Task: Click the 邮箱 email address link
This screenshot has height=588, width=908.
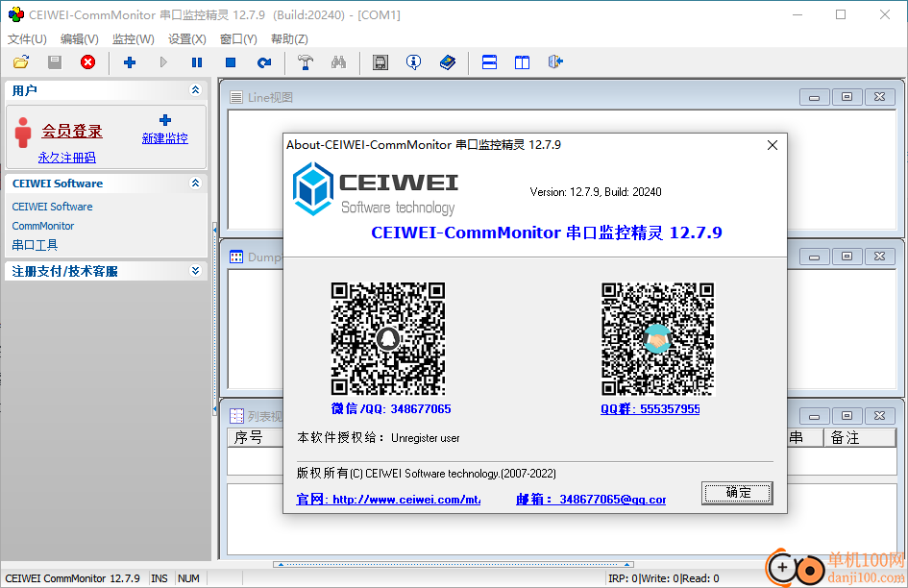Action: (x=591, y=500)
